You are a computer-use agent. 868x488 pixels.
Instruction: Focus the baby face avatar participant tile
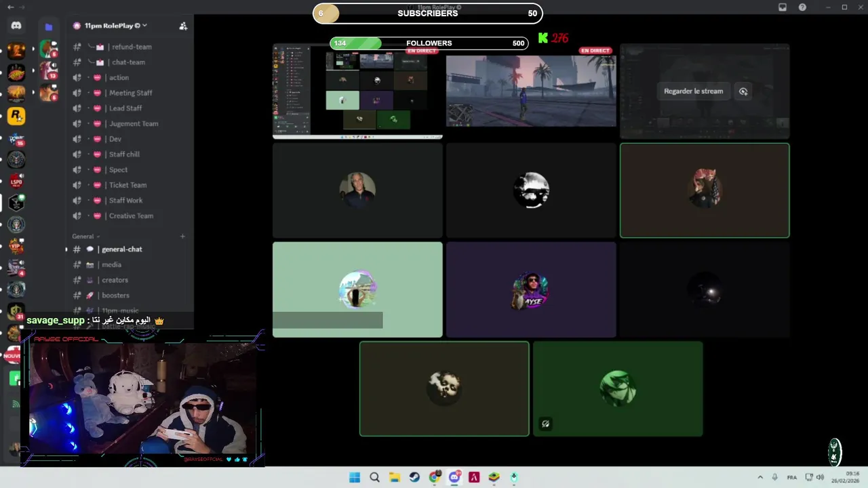point(444,389)
